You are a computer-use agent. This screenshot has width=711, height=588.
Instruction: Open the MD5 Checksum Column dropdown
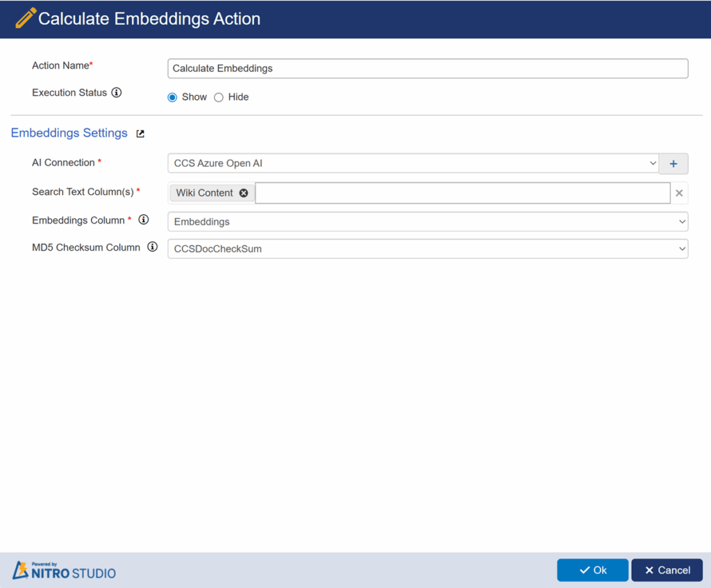[x=428, y=249]
